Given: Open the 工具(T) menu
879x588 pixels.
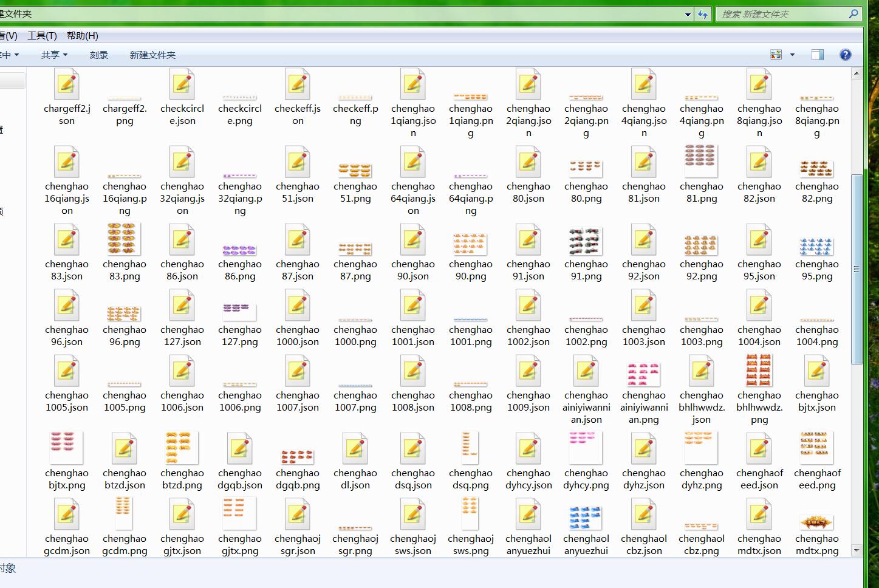Looking at the screenshot, I should (x=42, y=36).
